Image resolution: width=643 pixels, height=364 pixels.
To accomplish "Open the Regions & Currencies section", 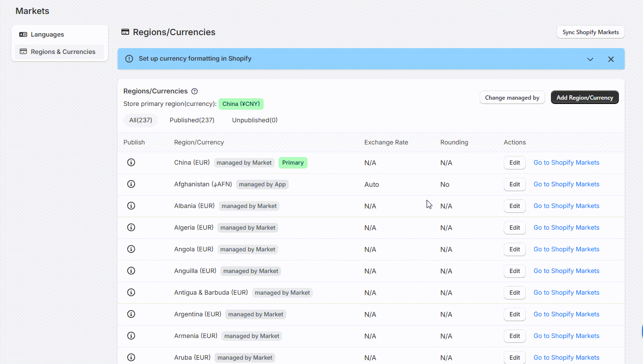I will 60,52.
